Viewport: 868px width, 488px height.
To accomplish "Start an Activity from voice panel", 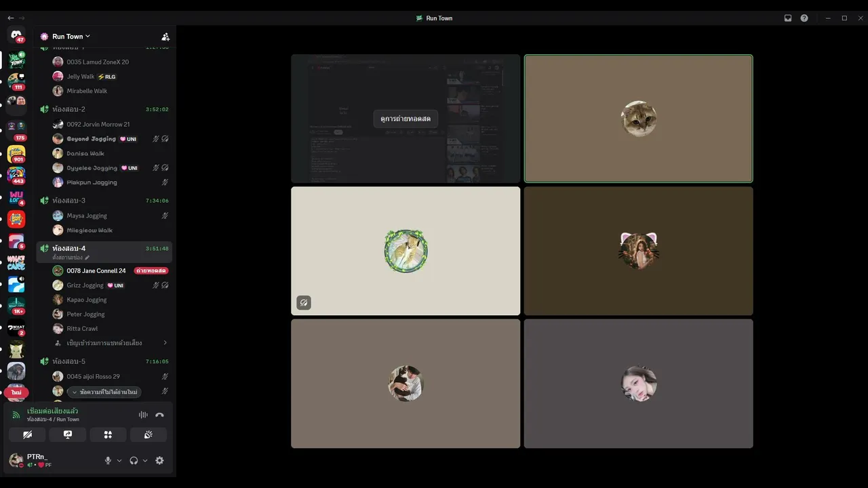I will point(108,434).
